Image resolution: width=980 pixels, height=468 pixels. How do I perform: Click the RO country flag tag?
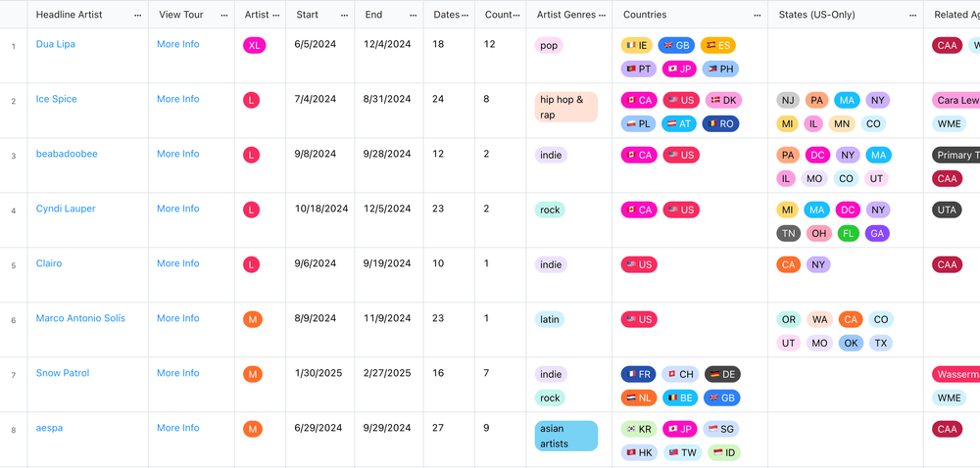click(720, 124)
